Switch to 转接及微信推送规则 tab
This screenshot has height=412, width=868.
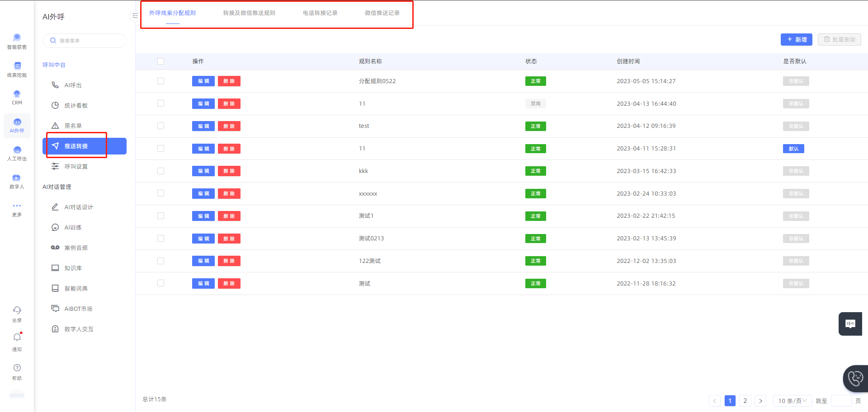pos(249,13)
